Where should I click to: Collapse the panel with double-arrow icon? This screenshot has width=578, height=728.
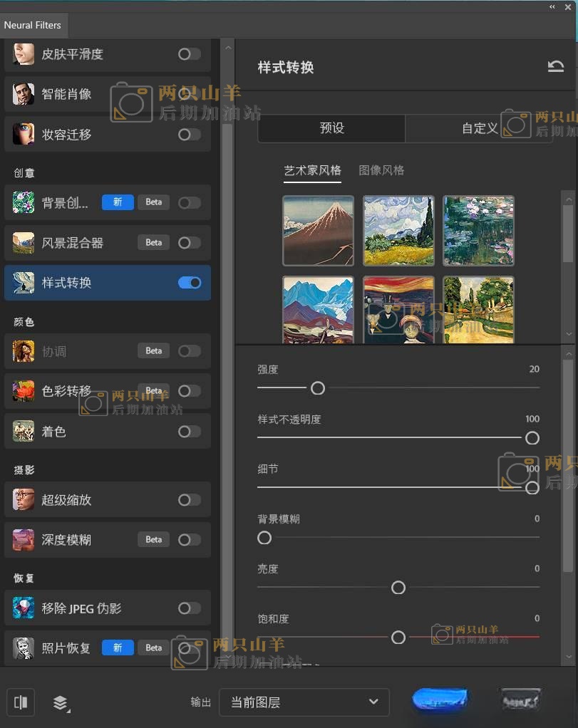point(552,6)
